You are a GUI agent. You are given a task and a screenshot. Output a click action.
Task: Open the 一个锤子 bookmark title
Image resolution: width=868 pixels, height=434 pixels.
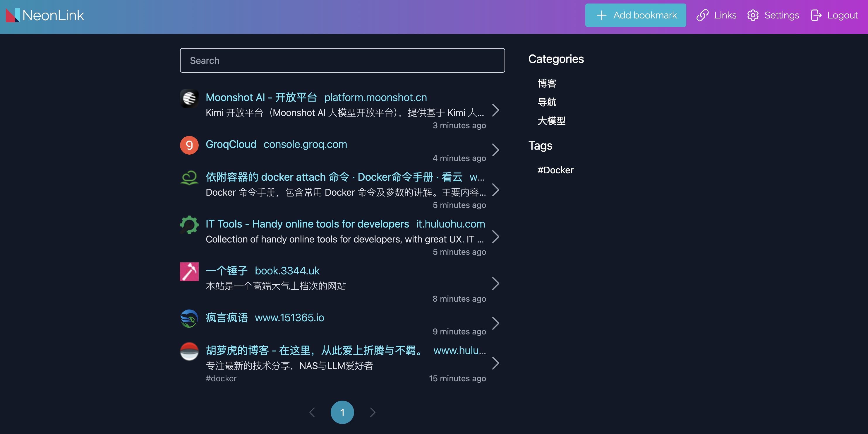(227, 271)
